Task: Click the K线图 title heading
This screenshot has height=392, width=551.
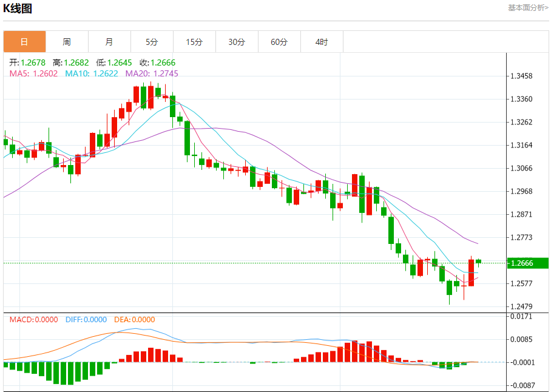Action: 18,8
